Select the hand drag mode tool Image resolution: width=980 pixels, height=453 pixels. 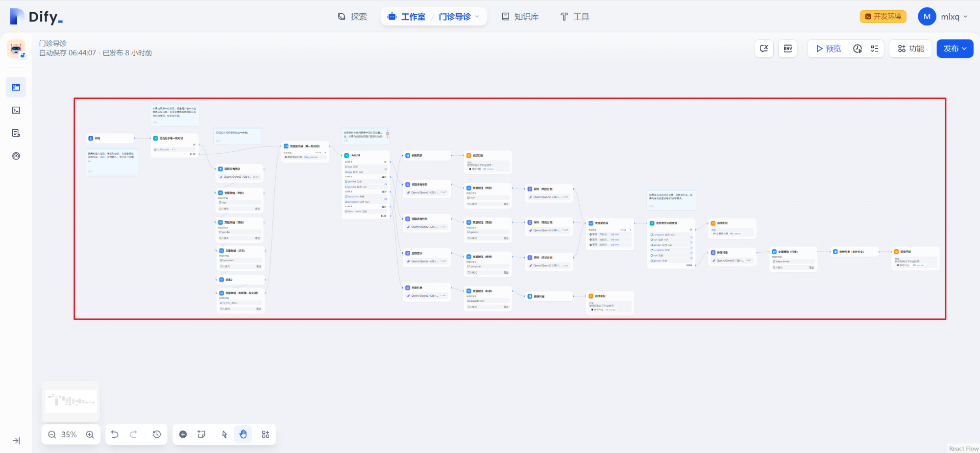click(x=244, y=434)
